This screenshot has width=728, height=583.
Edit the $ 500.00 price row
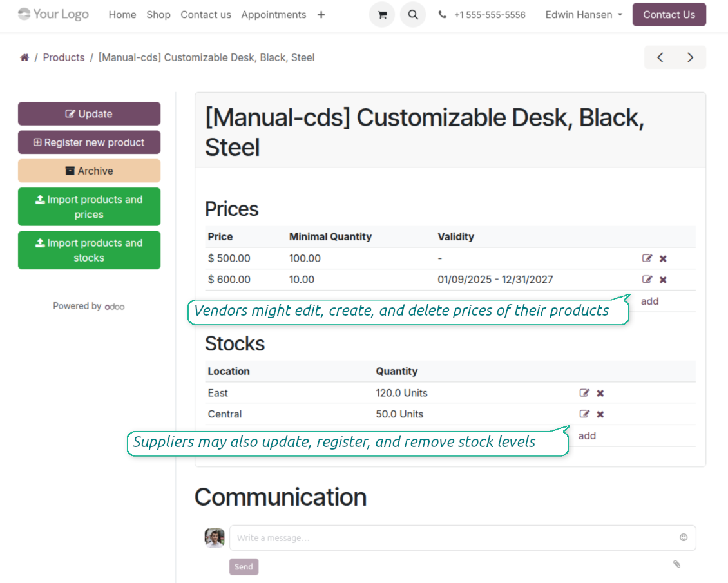click(647, 258)
